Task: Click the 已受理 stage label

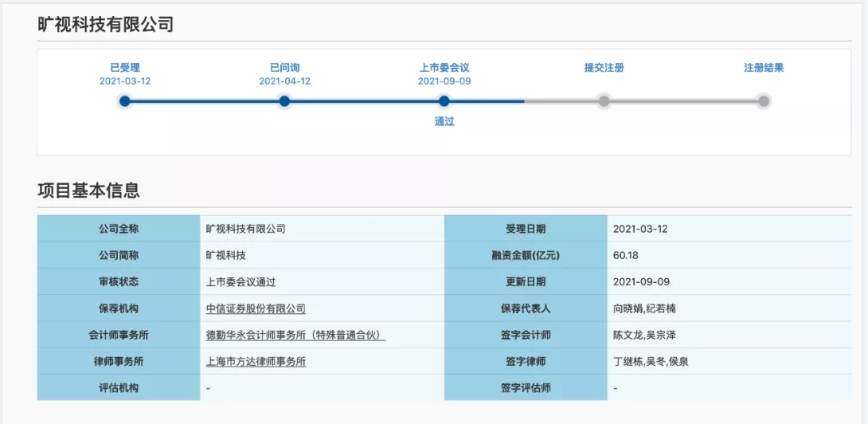Action: coord(125,69)
